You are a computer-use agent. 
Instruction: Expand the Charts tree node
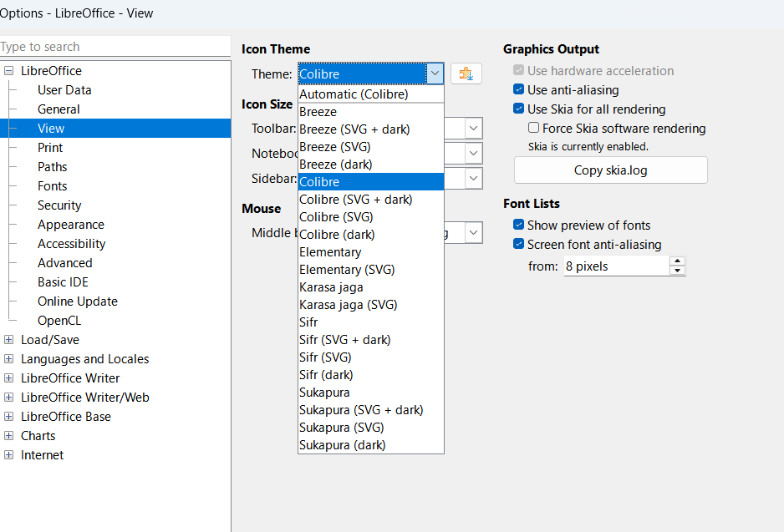(x=8, y=436)
